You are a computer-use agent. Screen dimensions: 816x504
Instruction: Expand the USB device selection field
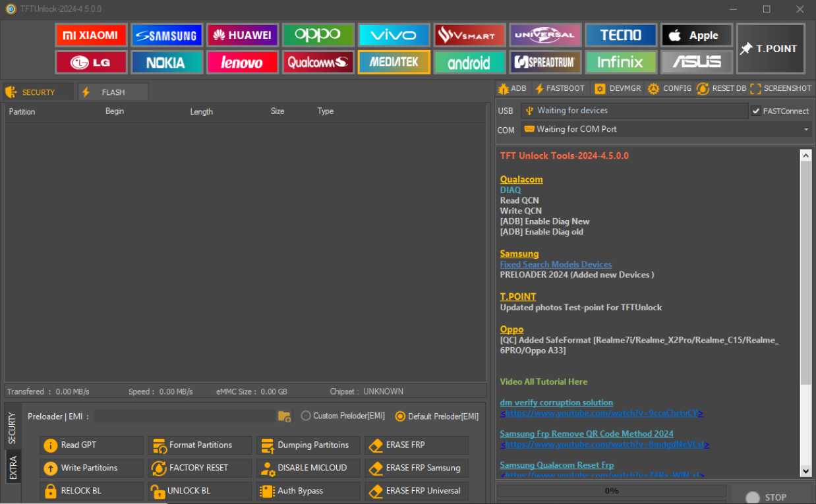pyautogui.click(x=635, y=111)
